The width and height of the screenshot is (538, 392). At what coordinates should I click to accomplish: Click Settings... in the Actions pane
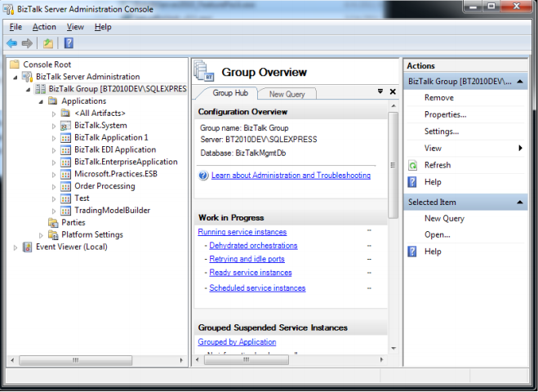click(442, 131)
